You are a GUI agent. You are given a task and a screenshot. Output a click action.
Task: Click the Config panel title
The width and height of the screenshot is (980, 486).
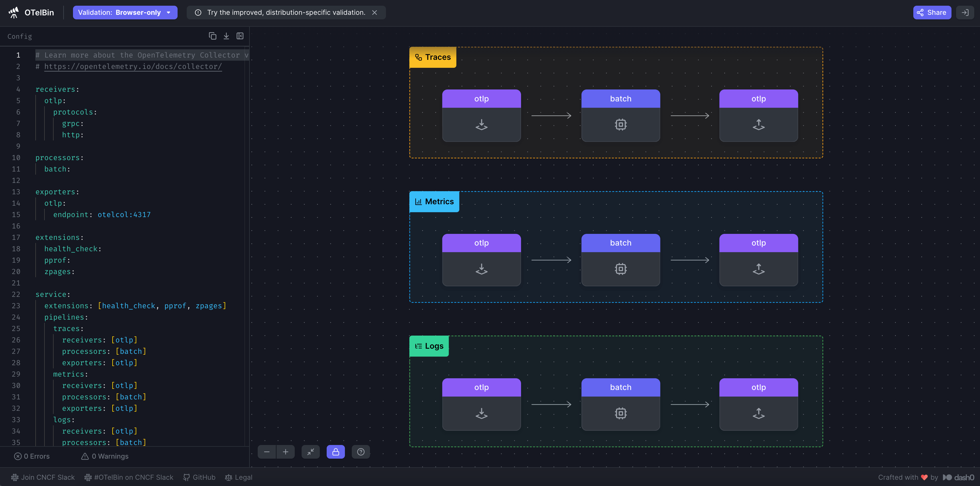pyautogui.click(x=19, y=36)
